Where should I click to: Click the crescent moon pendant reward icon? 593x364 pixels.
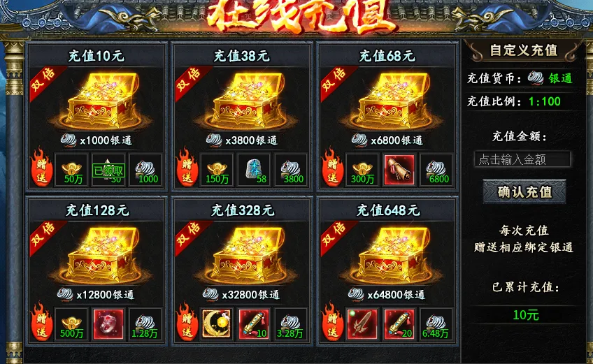pyautogui.click(x=217, y=324)
